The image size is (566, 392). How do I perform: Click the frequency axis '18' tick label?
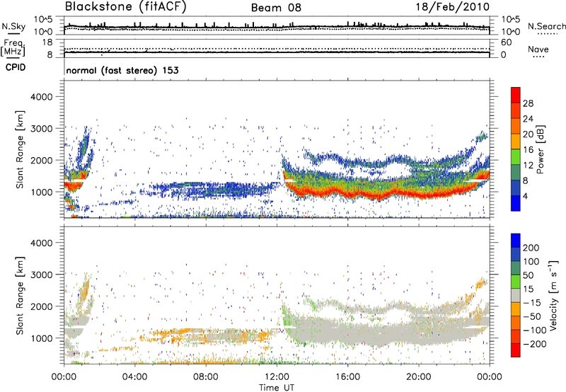click(x=47, y=42)
